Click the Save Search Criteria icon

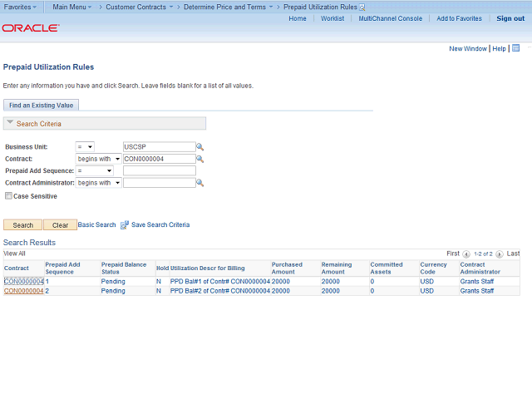point(125,224)
